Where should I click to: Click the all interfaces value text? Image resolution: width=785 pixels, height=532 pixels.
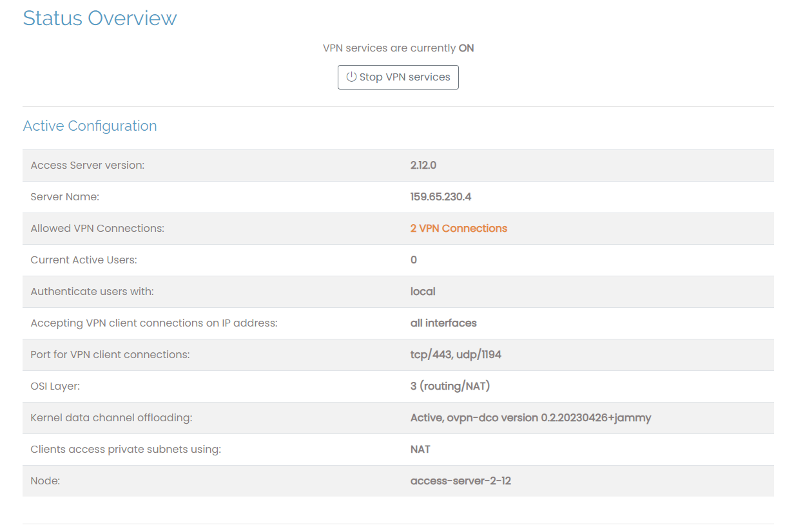pyautogui.click(x=443, y=323)
